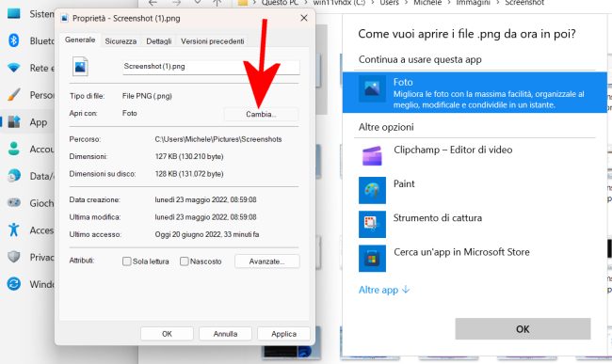Click the 127 KB (130.210 byte) value

(x=189, y=157)
